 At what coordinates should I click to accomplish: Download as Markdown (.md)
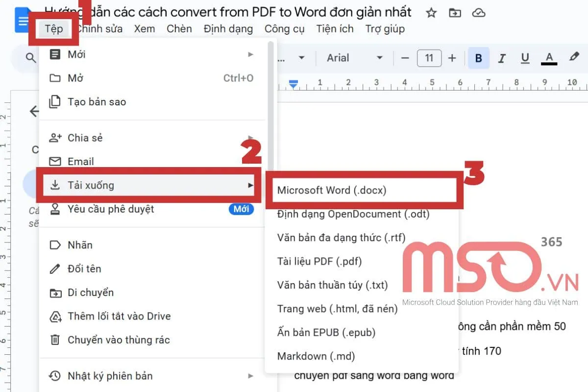click(x=362, y=356)
